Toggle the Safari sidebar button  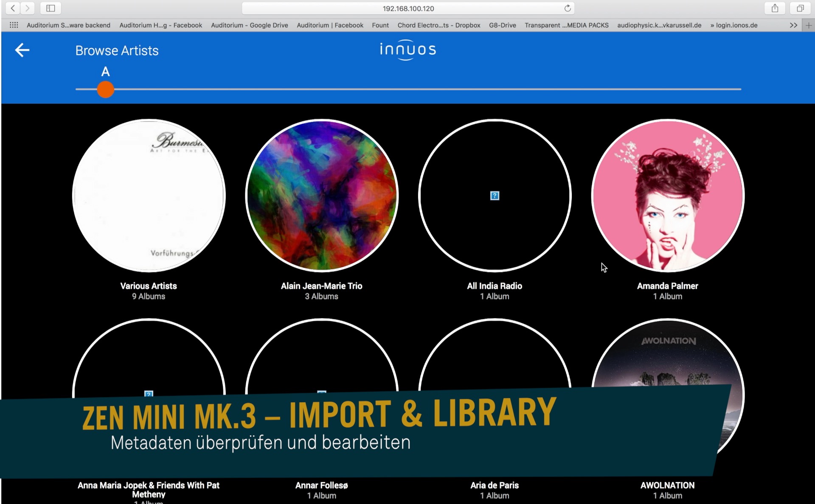click(x=51, y=8)
